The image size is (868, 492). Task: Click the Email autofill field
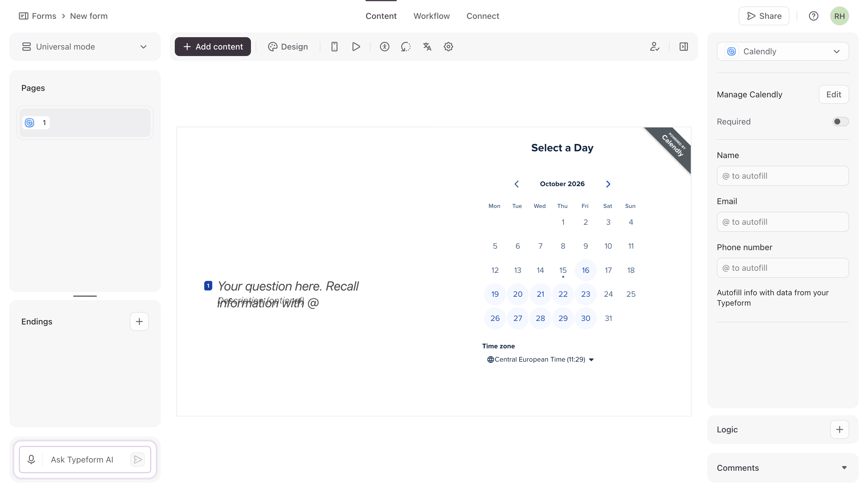coord(783,222)
